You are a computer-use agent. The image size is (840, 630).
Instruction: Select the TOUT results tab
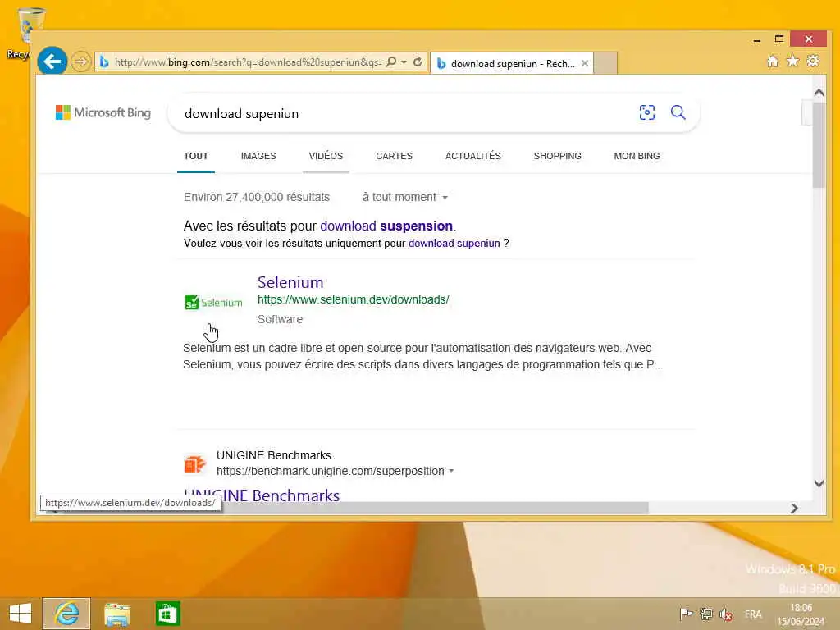[195, 156]
